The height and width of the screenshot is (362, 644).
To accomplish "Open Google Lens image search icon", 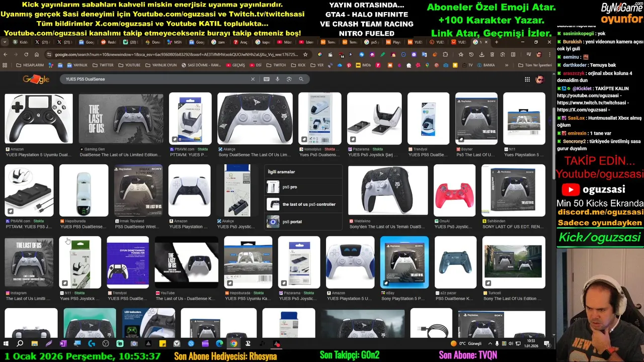I will click(289, 79).
